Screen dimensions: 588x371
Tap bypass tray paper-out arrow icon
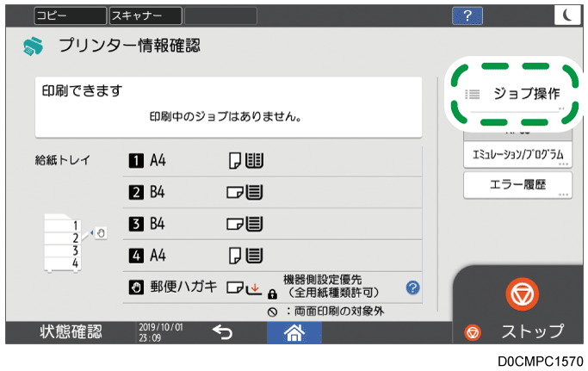254,288
